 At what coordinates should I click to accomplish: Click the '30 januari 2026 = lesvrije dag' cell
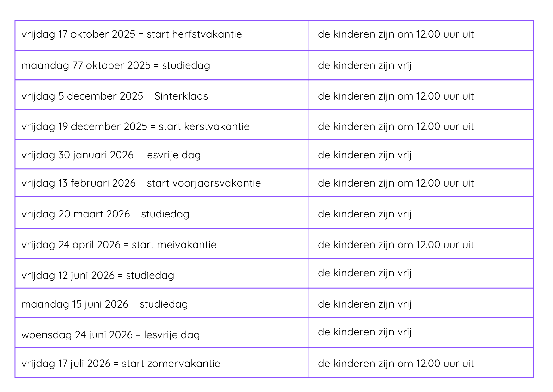point(111,155)
